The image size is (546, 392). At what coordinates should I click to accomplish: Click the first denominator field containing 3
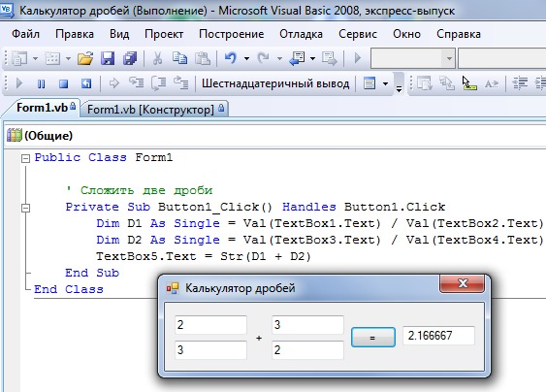click(210, 350)
